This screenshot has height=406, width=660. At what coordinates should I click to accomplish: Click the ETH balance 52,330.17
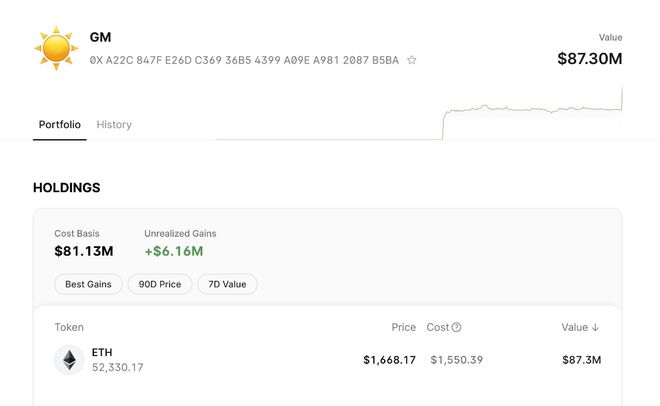pyautogui.click(x=118, y=367)
